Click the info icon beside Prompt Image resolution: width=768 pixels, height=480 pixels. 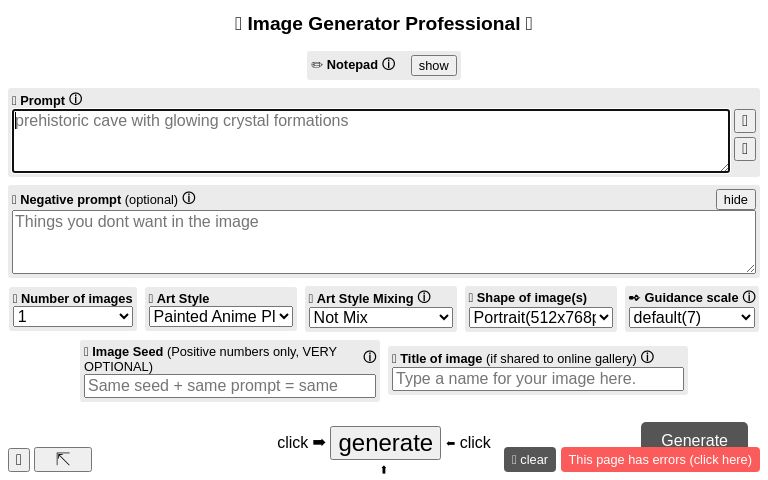(75, 99)
